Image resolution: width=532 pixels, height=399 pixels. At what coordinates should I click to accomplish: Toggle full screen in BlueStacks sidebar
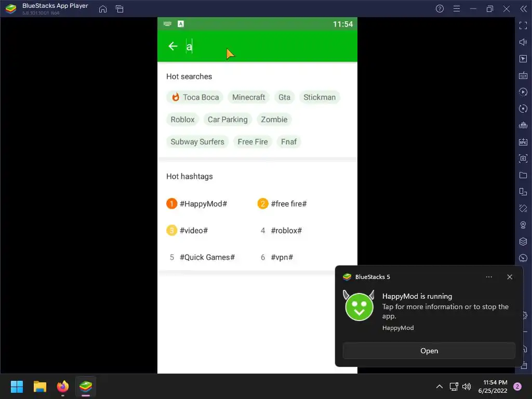pos(523,25)
